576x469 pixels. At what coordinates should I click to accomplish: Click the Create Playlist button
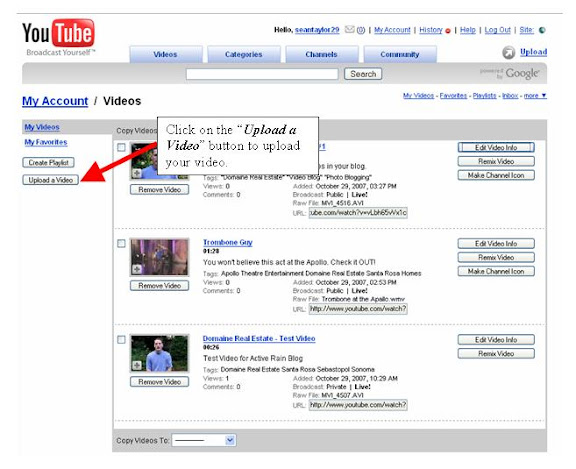point(48,162)
